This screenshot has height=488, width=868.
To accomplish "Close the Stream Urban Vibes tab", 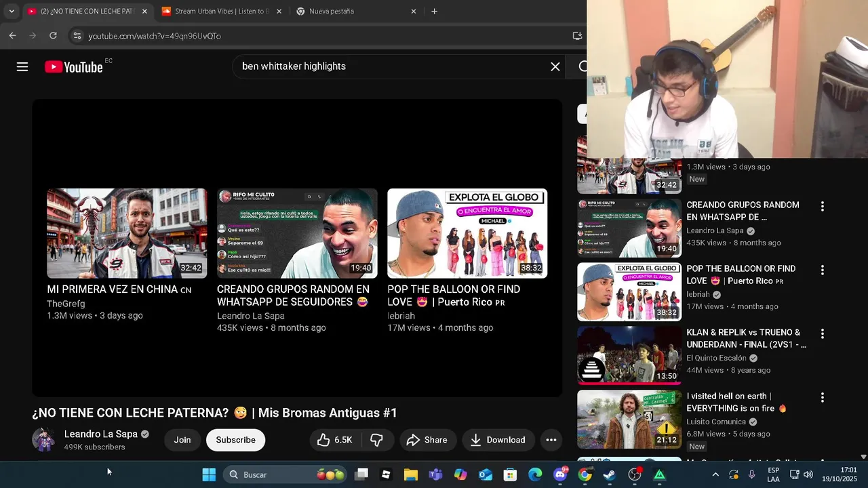I will [279, 11].
